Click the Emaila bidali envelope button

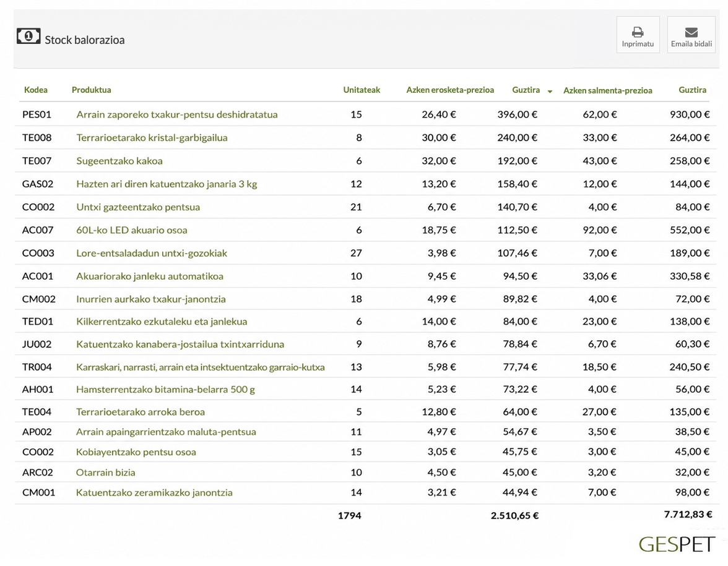[691, 35]
